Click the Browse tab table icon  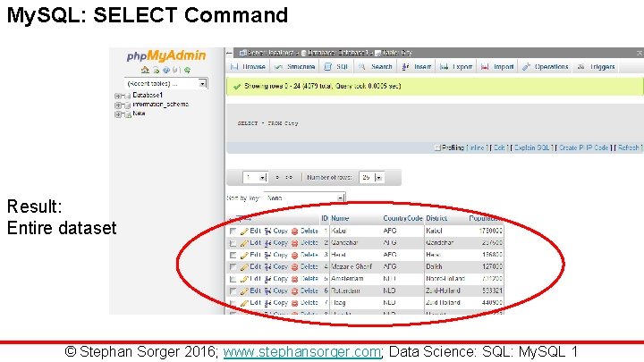point(234,66)
